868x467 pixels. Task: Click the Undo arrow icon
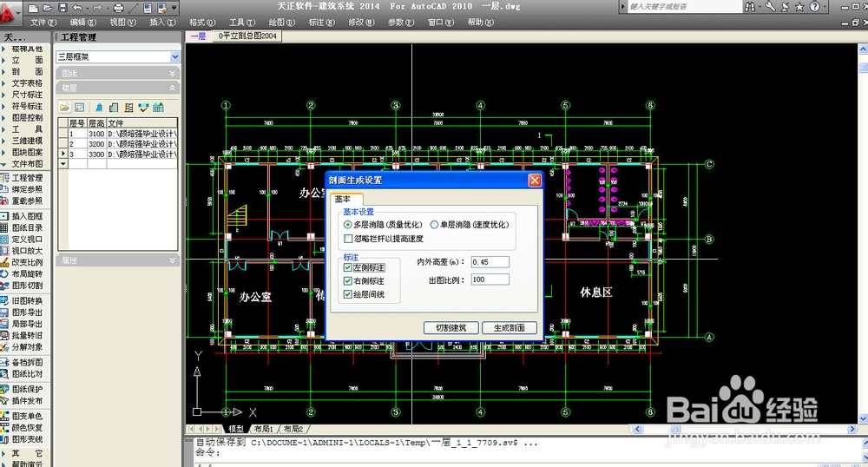[77, 8]
